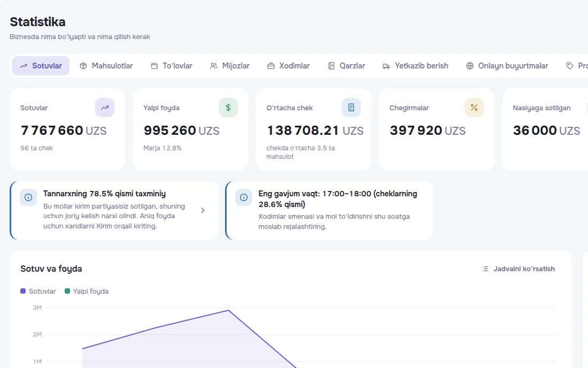Switch to Yetkazib berish tab
Viewport: 588px width, 368px height.
(x=415, y=66)
